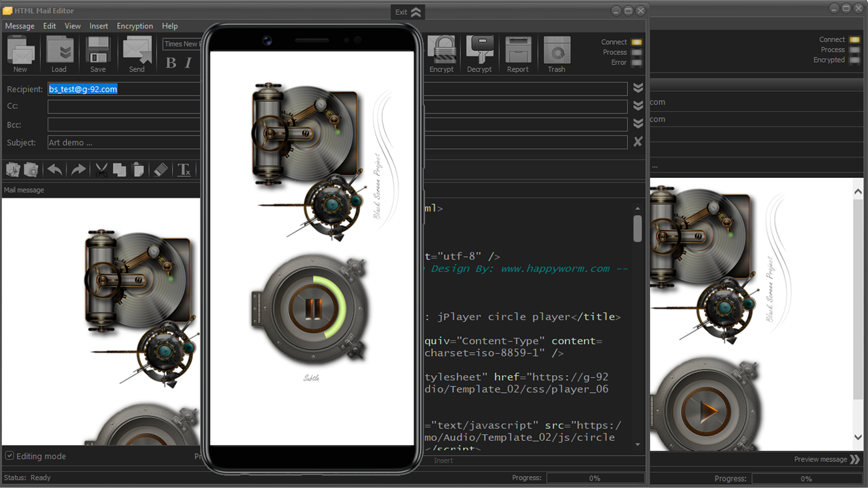
Task: Exit the phone preview overlay
Action: [x=408, y=12]
